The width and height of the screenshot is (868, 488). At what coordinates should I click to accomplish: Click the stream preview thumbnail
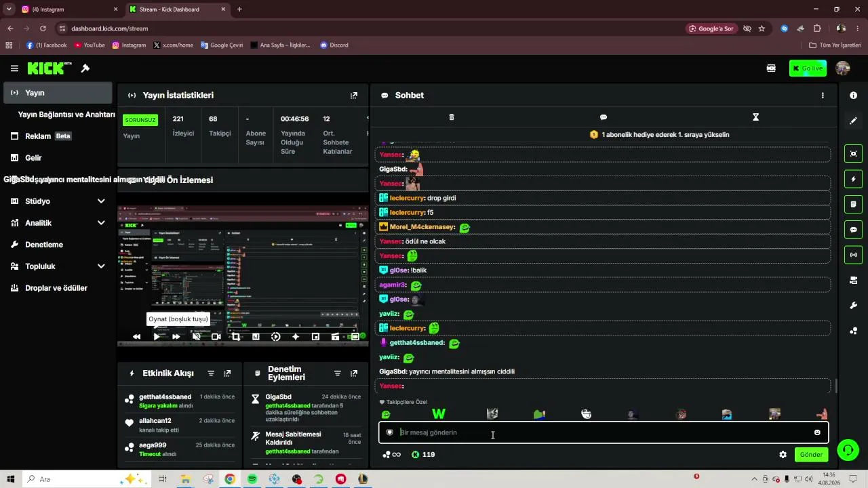(243, 276)
